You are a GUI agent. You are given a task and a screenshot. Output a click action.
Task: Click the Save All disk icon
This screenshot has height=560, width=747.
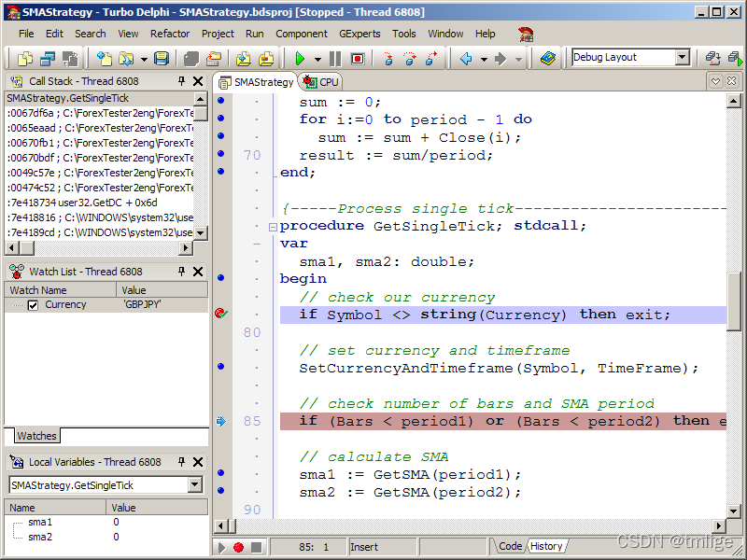(x=162, y=59)
